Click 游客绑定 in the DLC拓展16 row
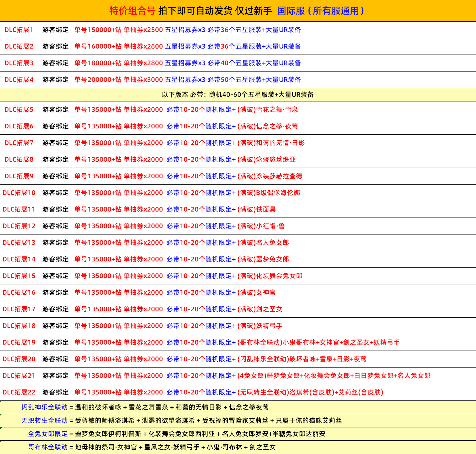The image size is (476, 454). tap(55, 293)
